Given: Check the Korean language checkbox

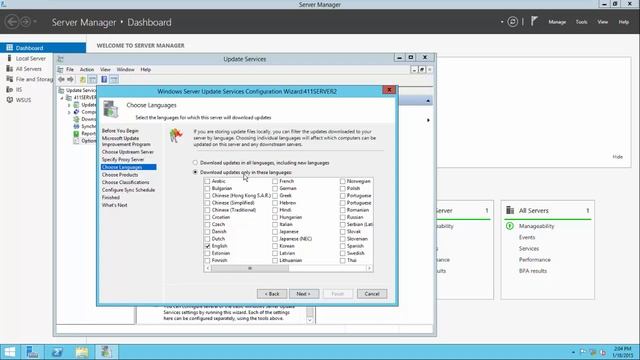Looking at the screenshot, I should tap(275, 246).
